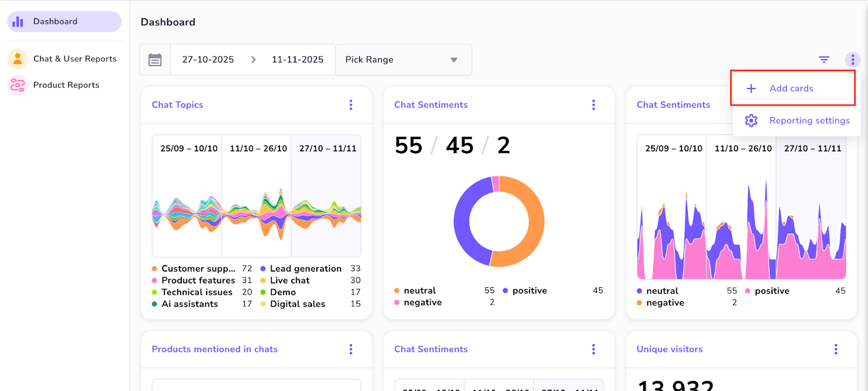
Task: Click the orange Customer support legend dot
Action: [155, 269]
